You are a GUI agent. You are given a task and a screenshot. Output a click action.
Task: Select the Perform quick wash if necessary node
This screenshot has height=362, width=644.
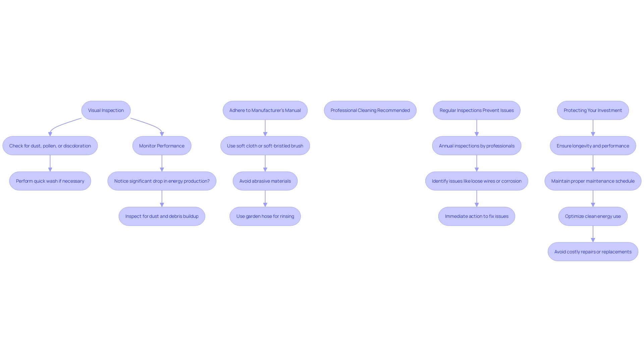[x=50, y=181]
